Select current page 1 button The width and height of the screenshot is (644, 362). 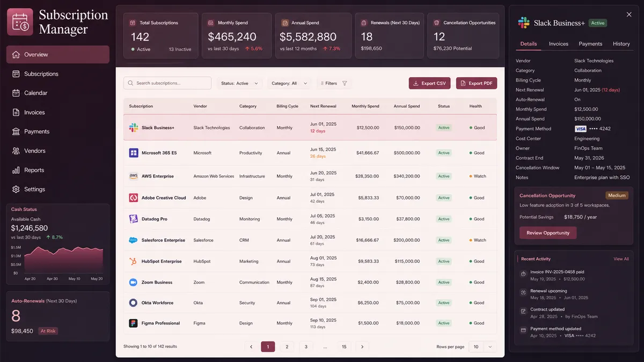[x=268, y=347]
